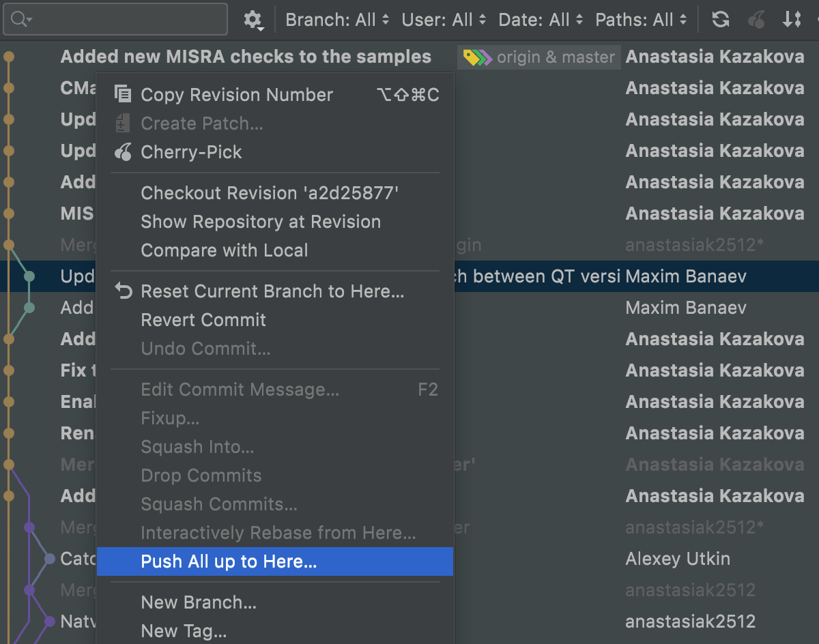The image size is (819, 644).
Task: Click the undo arrow icon beside Reset Current Branch
Action: pos(123,291)
